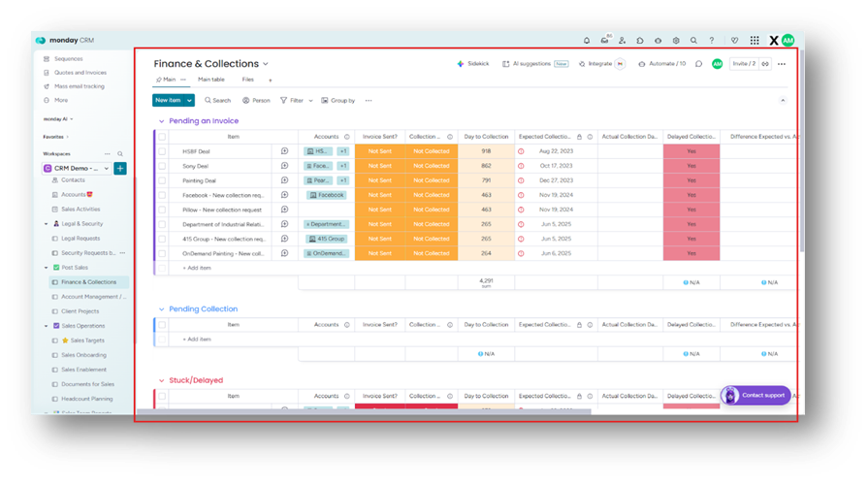Click the Search icon in board toolbar
Image resolution: width=868 pixels, height=486 pixels.
coord(217,100)
